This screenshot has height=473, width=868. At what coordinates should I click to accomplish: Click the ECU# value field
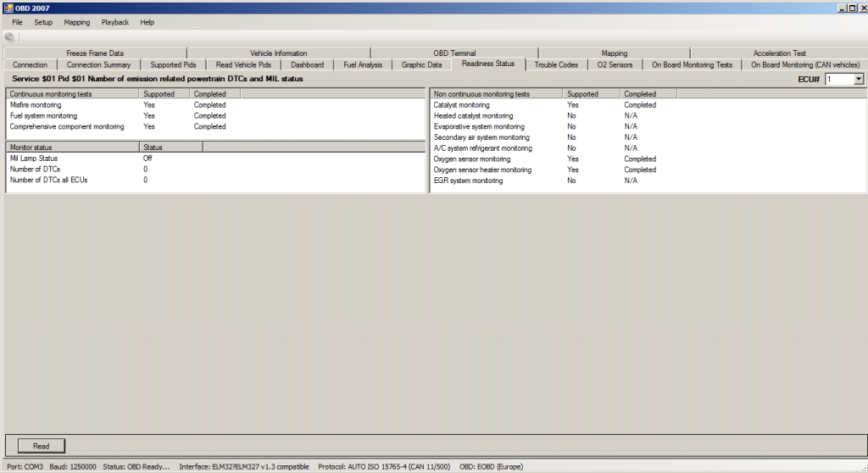click(x=838, y=79)
